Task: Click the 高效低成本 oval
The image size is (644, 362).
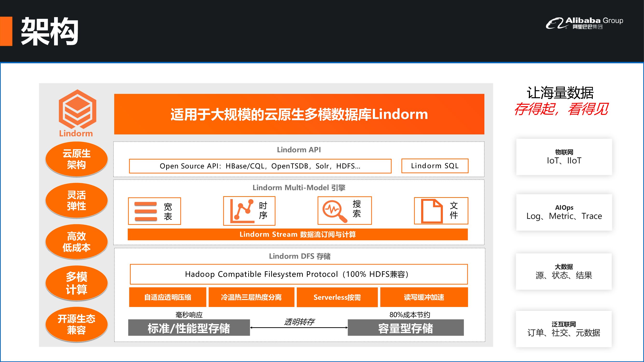Action: click(x=77, y=242)
